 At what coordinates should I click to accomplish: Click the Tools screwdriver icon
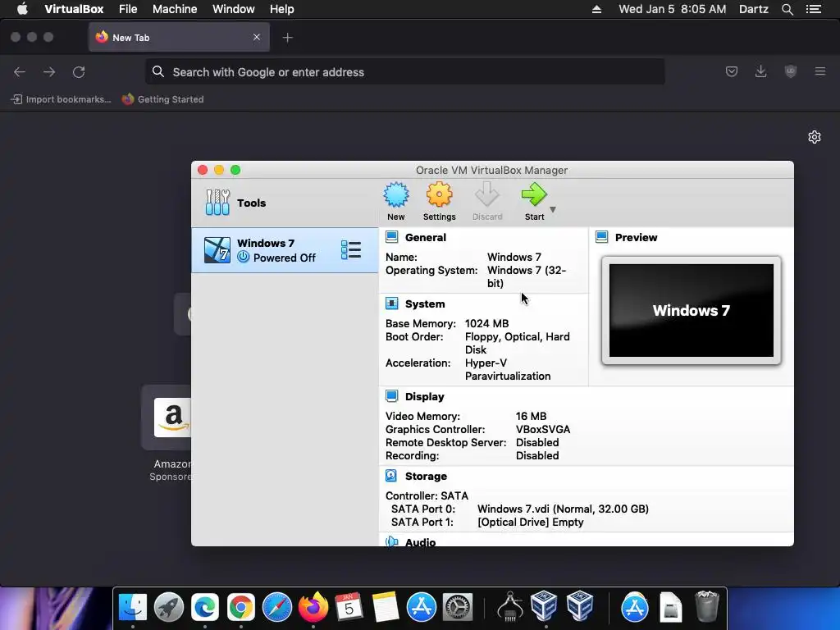(x=217, y=203)
